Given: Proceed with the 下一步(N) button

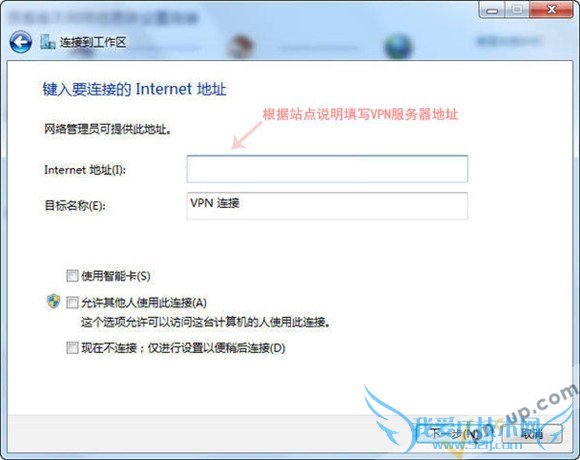Looking at the screenshot, I should pyautogui.click(x=456, y=433).
